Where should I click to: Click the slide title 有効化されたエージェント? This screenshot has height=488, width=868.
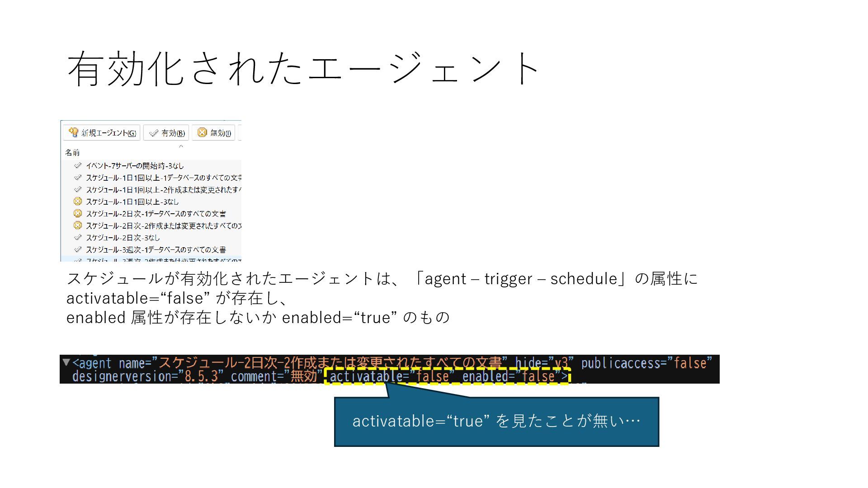click(x=303, y=69)
